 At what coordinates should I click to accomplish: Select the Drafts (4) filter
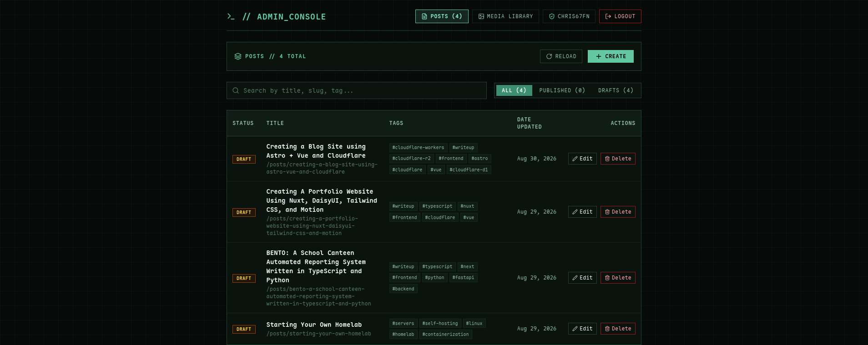[616, 90]
